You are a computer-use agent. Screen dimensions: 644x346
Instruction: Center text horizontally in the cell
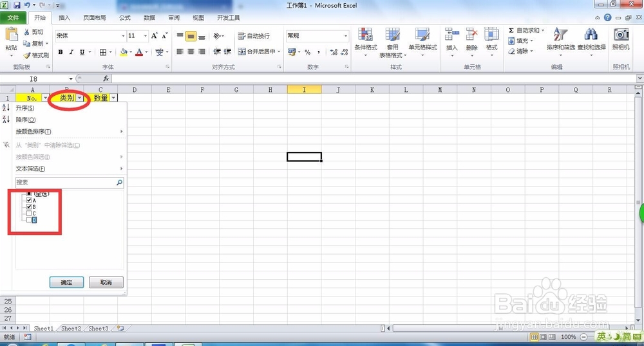[191, 51]
